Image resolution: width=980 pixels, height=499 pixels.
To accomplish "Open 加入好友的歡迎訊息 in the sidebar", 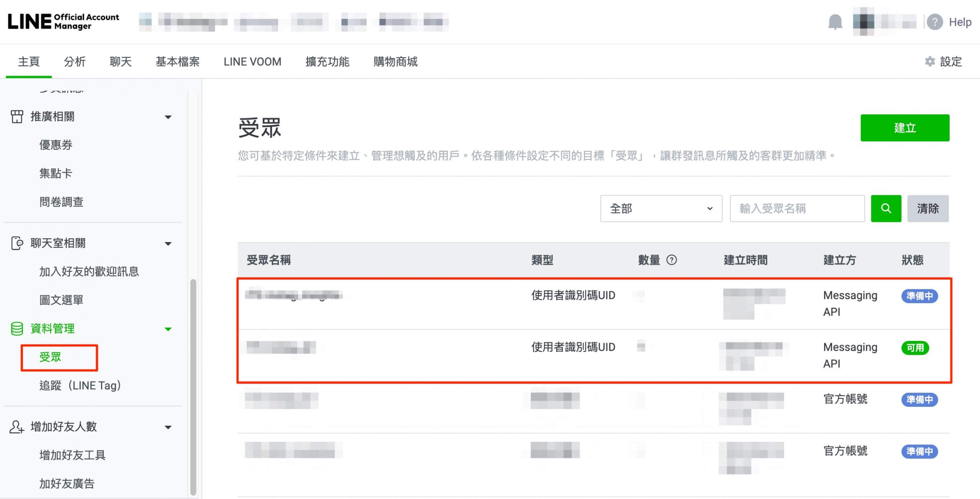I will pos(89,271).
